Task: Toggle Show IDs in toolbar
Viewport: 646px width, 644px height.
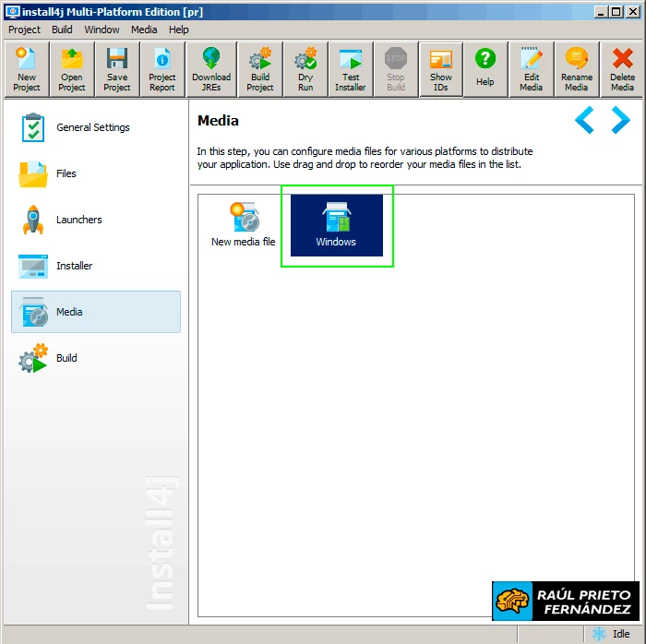Action: (x=441, y=69)
